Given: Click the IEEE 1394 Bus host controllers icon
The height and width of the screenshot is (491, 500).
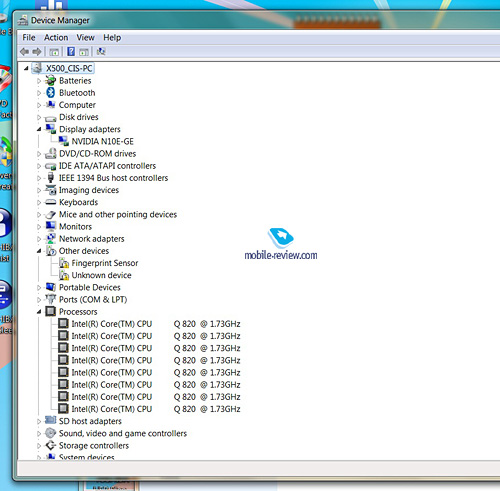Looking at the screenshot, I should pos(51,178).
